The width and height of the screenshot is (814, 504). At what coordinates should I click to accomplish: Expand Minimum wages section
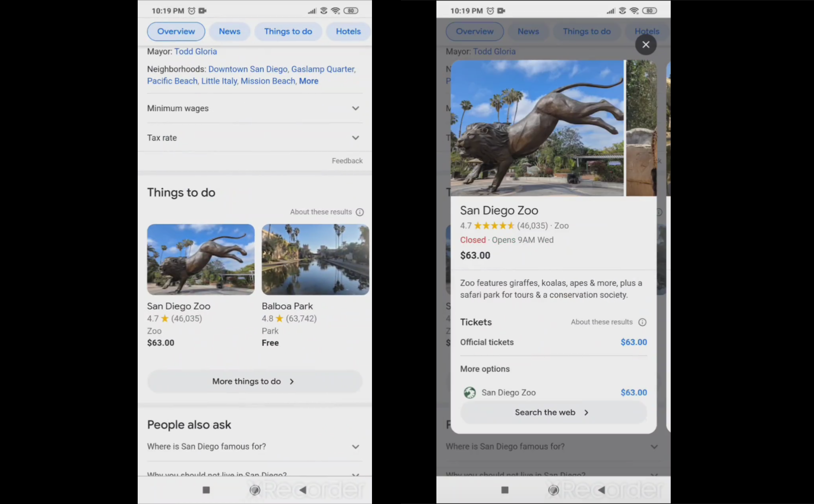255,108
